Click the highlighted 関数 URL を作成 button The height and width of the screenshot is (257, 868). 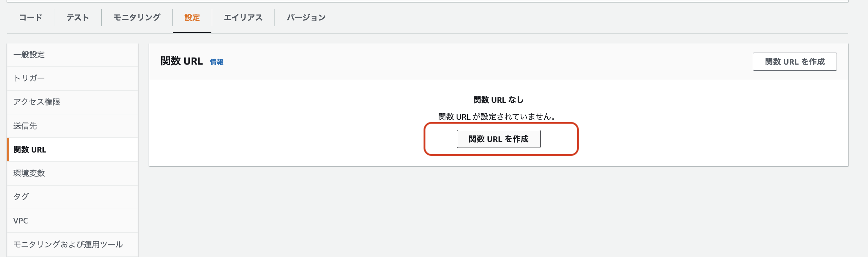pyautogui.click(x=499, y=139)
